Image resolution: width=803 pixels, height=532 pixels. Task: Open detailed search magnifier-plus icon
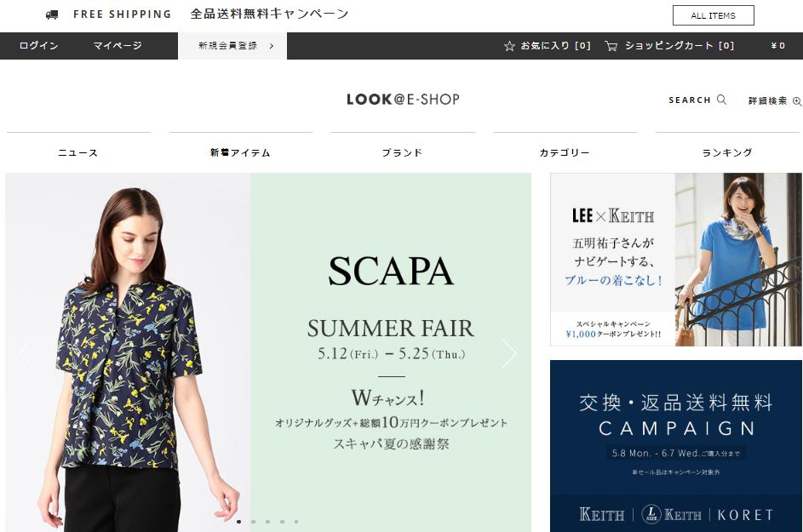coord(797,101)
